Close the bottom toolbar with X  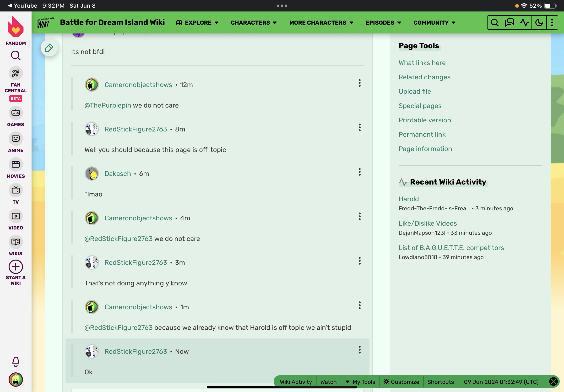[x=553, y=381]
